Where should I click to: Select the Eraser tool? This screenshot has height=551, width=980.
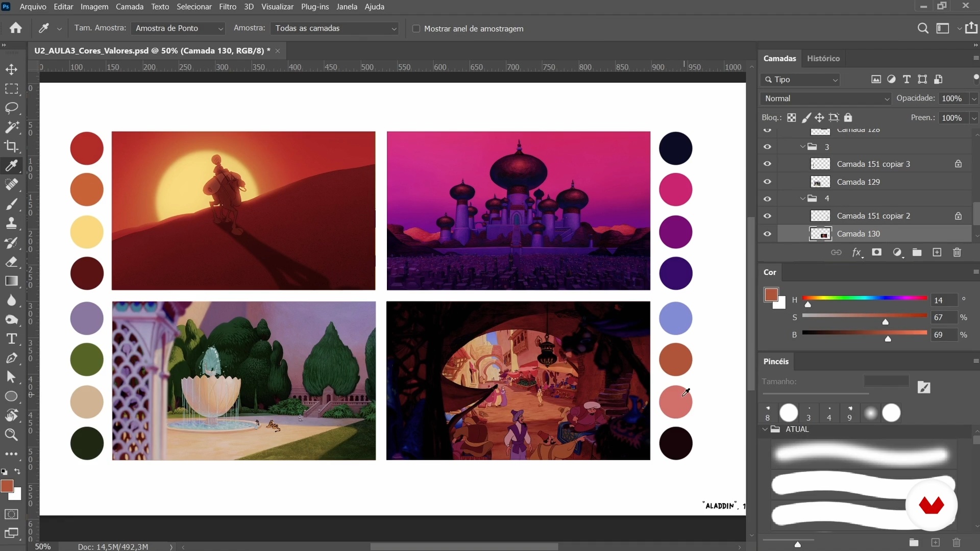[x=11, y=262]
